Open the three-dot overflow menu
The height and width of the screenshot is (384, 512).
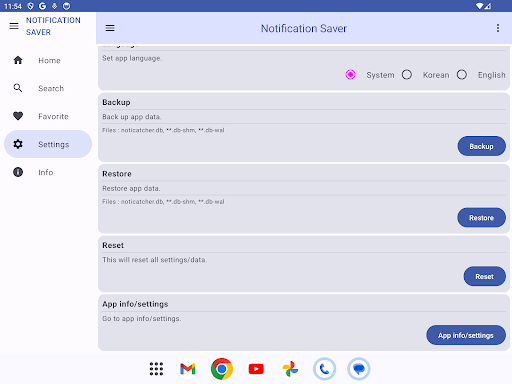pos(498,28)
